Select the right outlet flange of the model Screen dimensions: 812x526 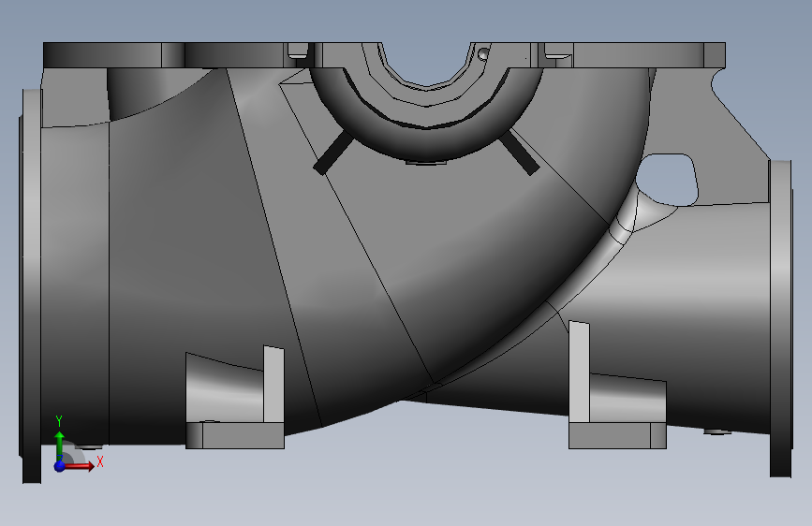780,318
